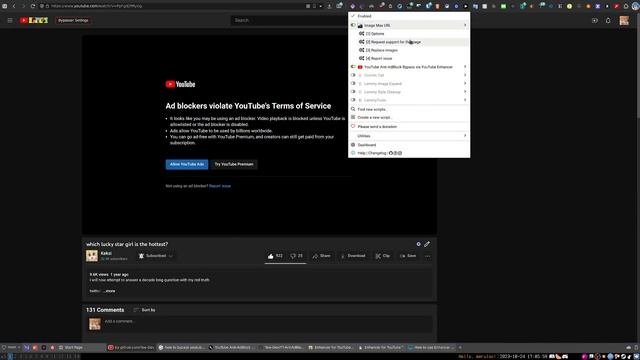640x360 pixels.
Task: Toggle the last Lemmy script switch
Action: (353, 100)
